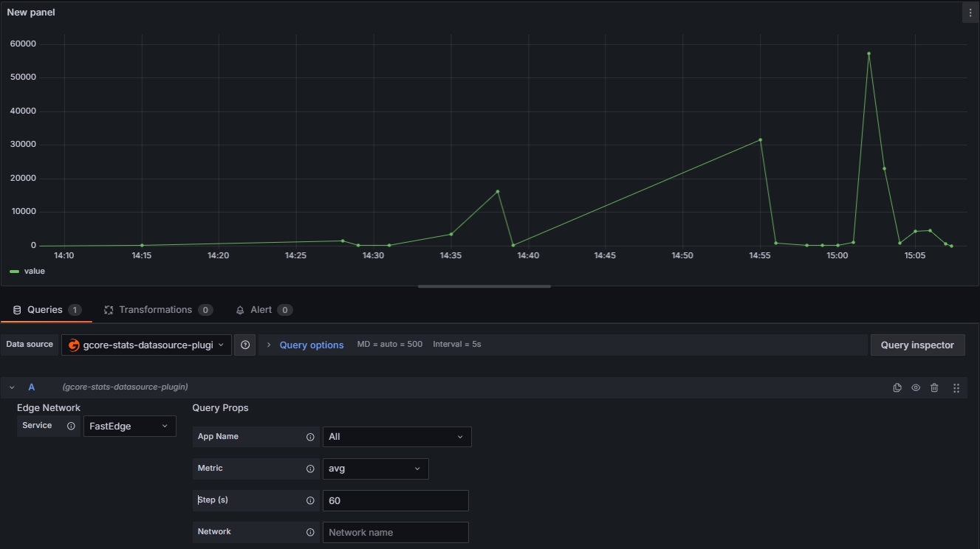
Task: Open the FastEdge service dropdown
Action: point(129,426)
